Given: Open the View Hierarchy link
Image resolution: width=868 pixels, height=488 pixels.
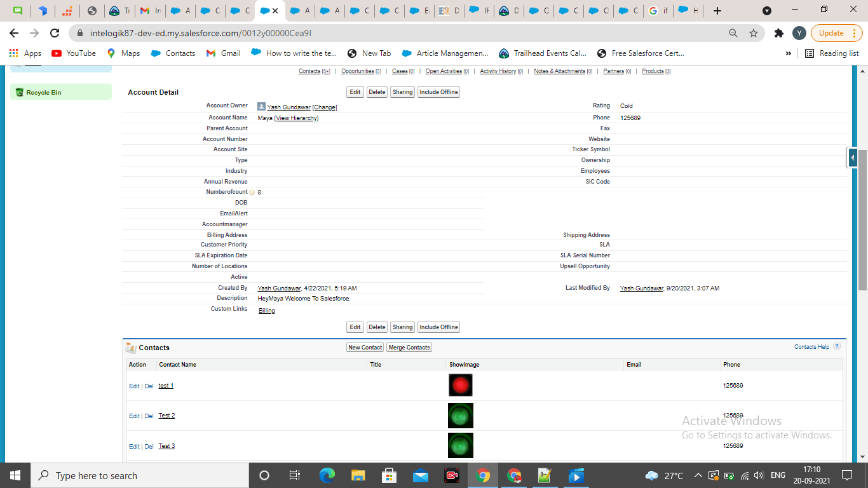Looking at the screenshot, I should (296, 118).
